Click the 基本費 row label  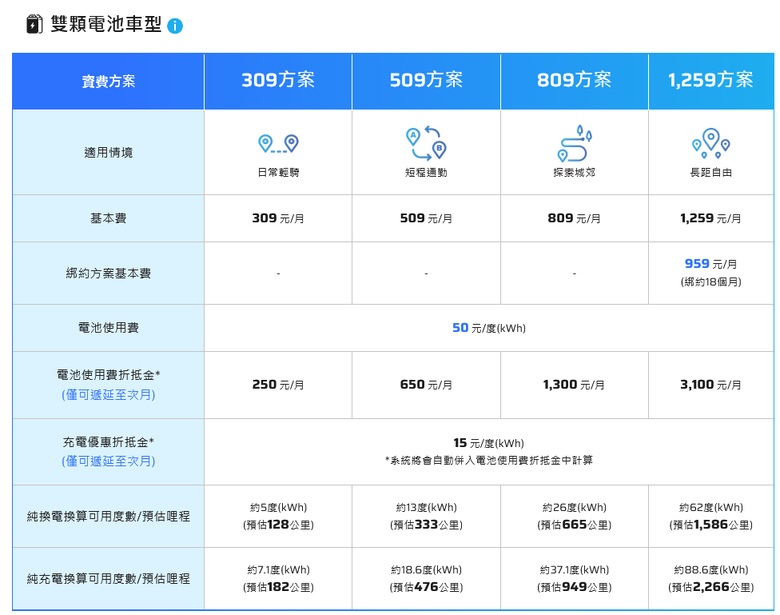click(x=108, y=218)
